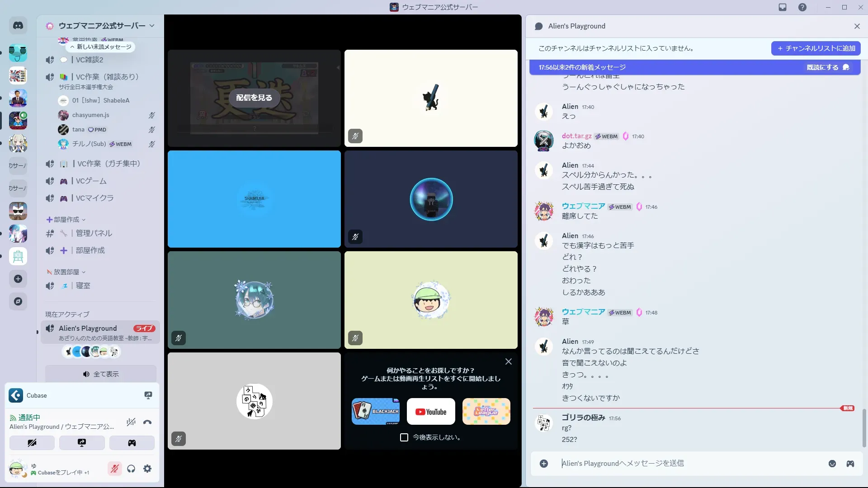Image resolution: width=868 pixels, height=488 pixels.
Task: Expand the ウェブマニア公式サーバー server menu
Action: click(102, 26)
